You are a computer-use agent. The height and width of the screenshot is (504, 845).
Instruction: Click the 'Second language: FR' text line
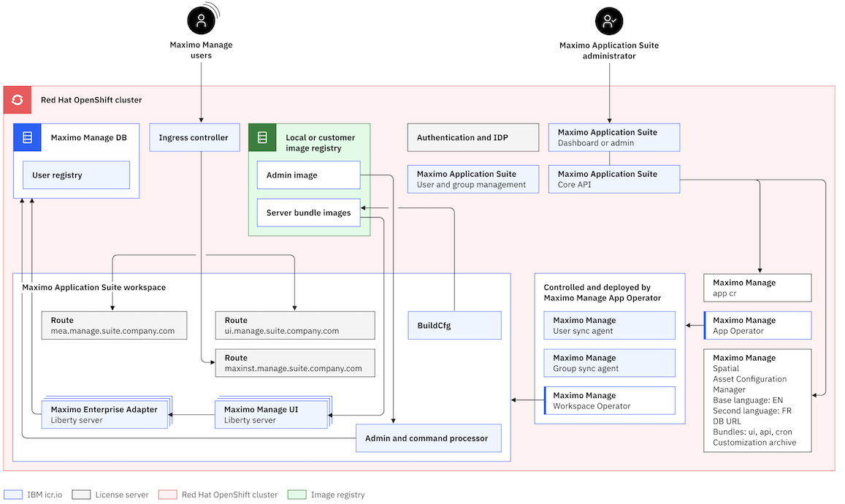(x=752, y=411)
